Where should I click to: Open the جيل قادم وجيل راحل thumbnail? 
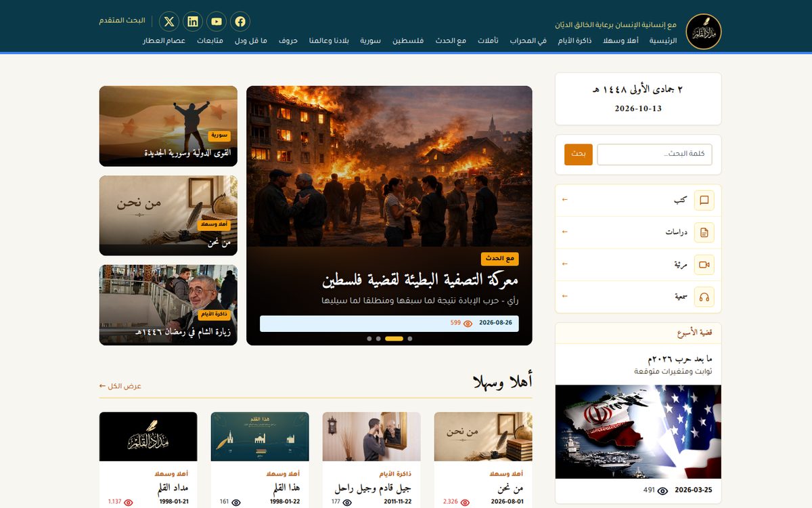[x=371, y=437]
